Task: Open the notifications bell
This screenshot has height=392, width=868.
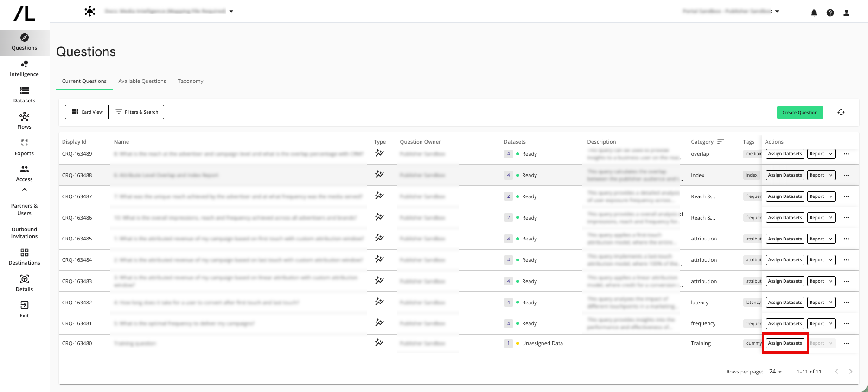Action: [x=814, y=13]
